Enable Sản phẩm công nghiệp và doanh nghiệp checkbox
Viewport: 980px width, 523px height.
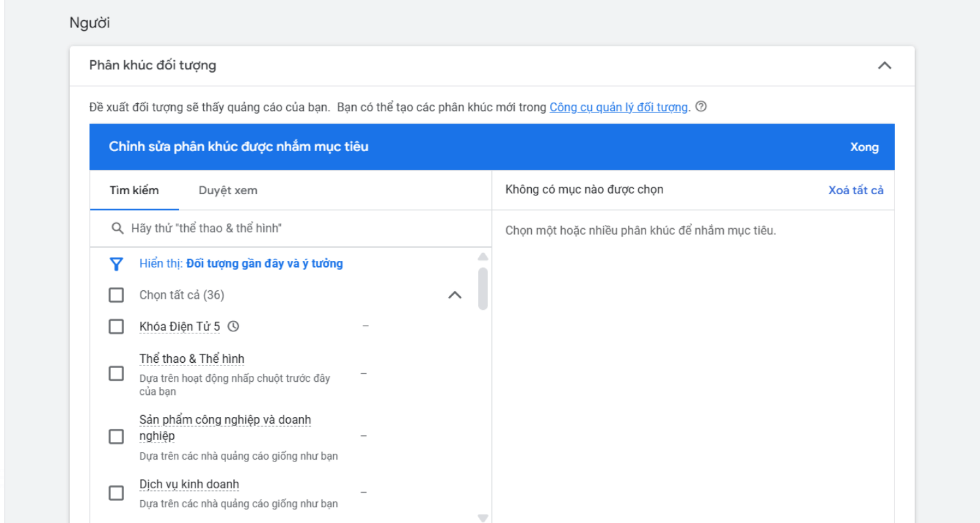tap(116, 437)
